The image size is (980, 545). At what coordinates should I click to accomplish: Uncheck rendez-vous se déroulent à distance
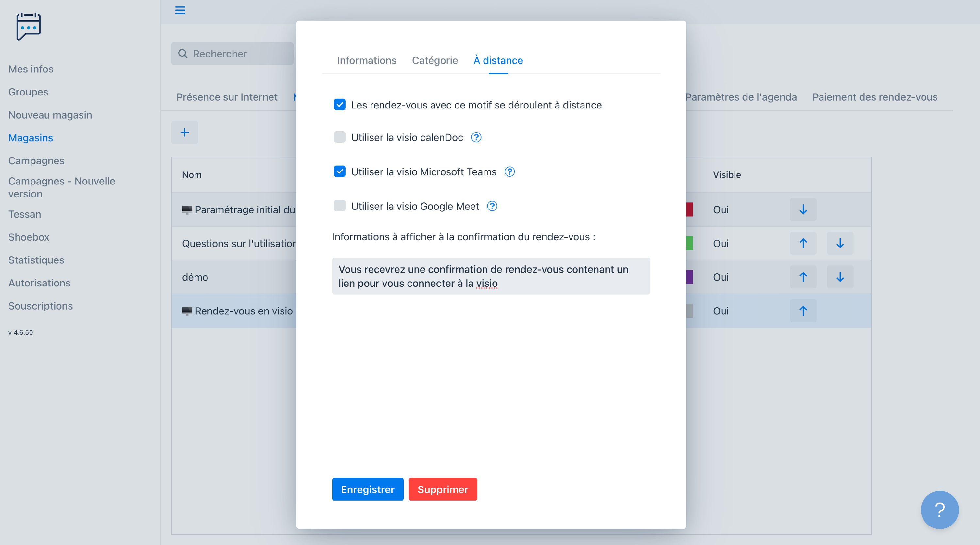point(339,104)
